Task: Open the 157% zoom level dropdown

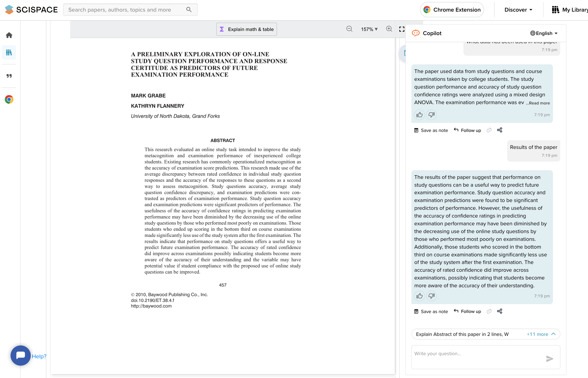Action: (369, 29)
